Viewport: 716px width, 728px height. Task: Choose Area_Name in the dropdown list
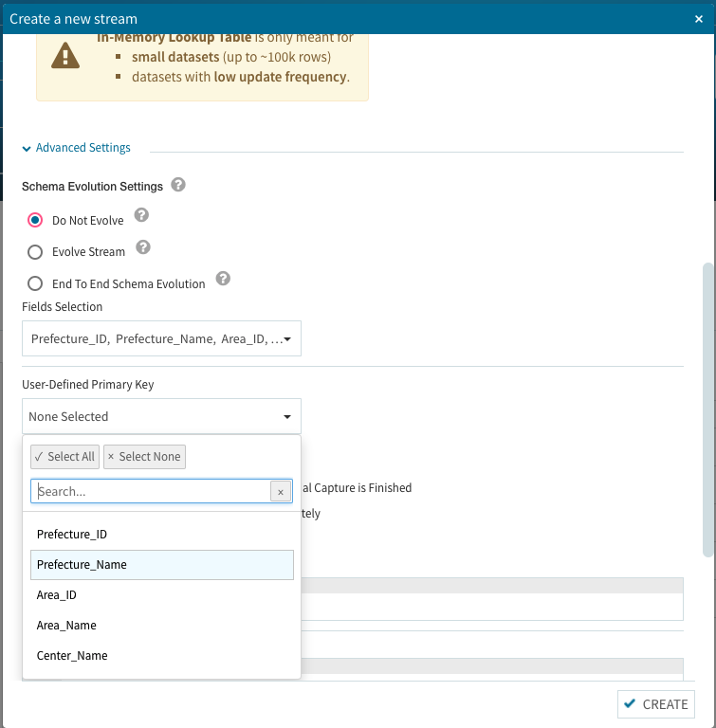(161, 626)
